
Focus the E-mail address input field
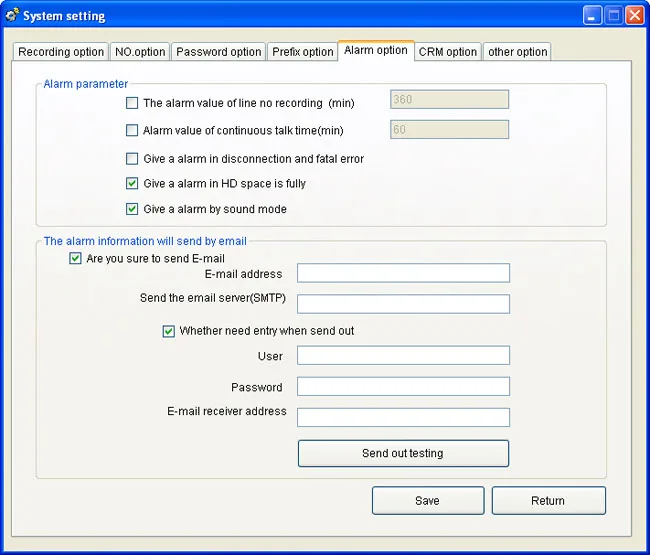[x=403, y=273]
